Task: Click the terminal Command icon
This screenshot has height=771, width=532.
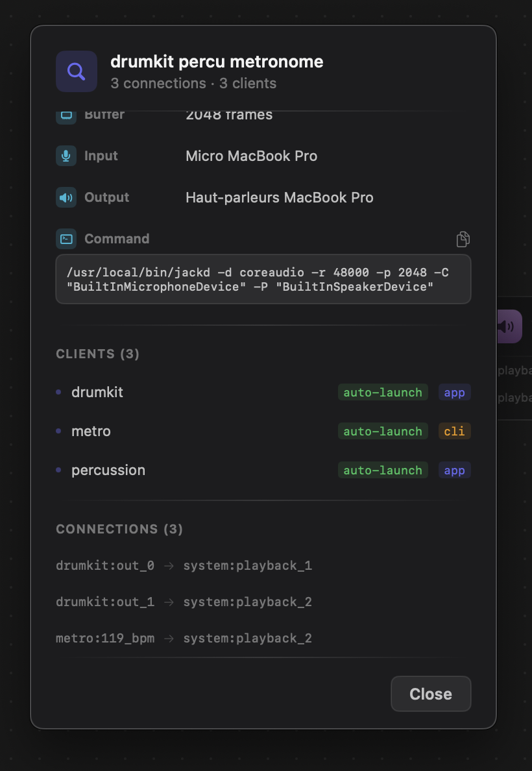Action: click(66, 239)
